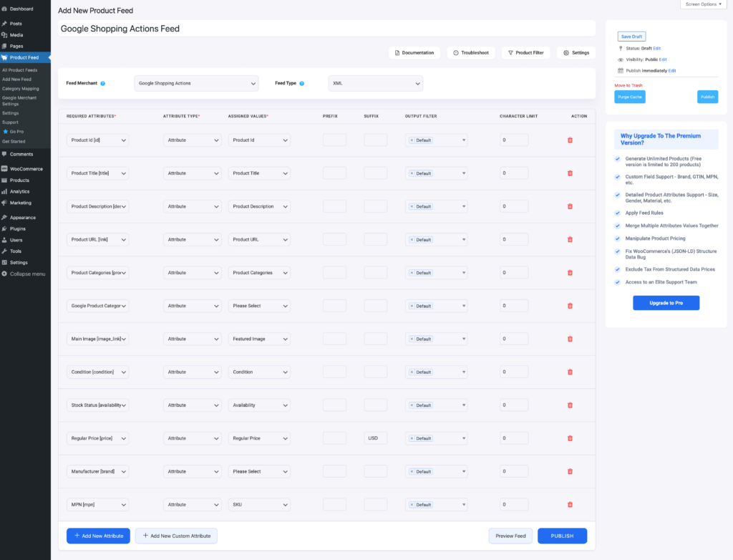
Task: Open Output Filter dropdown in Condition row
Action: tap(436, 372)
